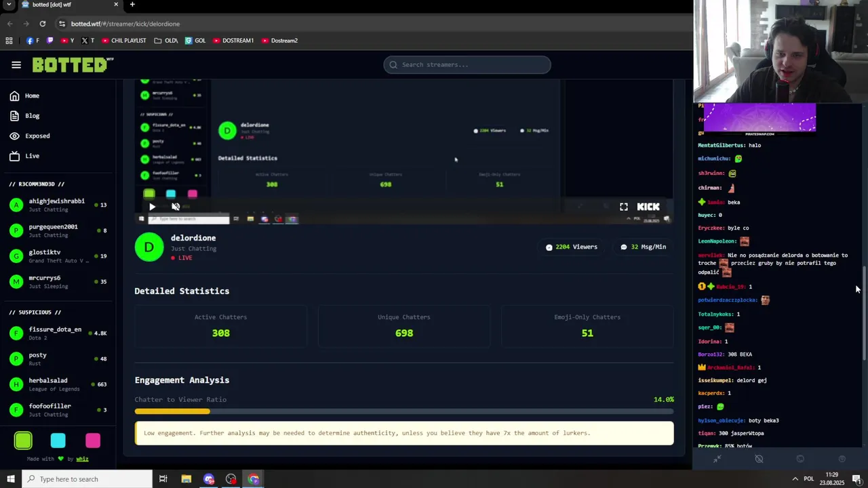This screenshot has width=868, height=488.
Task: Click the browser Forward arrow
Action: (x=26, y=24)
